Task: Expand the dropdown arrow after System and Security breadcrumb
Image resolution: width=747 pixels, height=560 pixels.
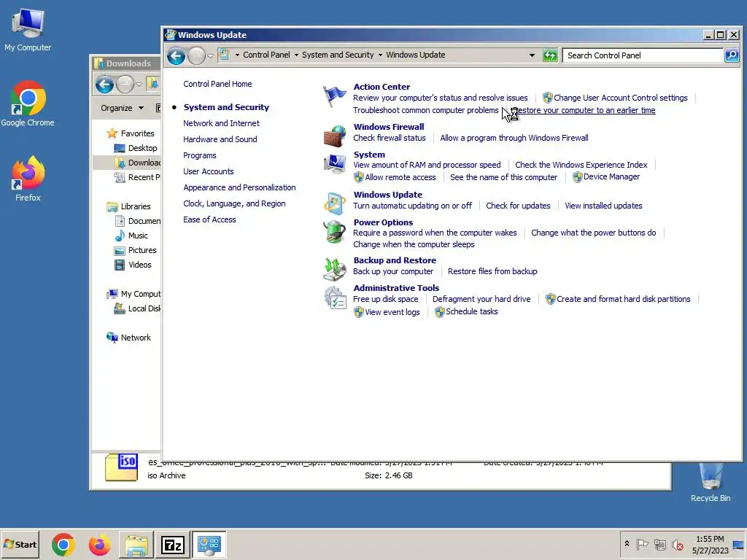Action: 380,55
